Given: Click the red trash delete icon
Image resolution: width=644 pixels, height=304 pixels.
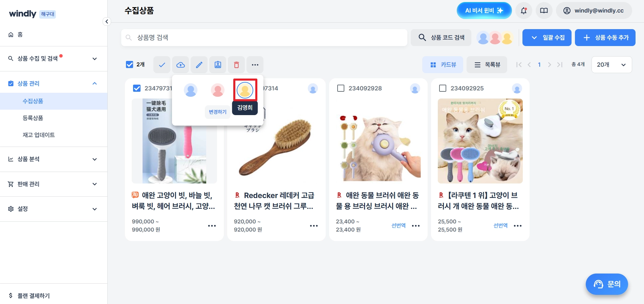Looking at the screenshot, I should pos(236,65).
